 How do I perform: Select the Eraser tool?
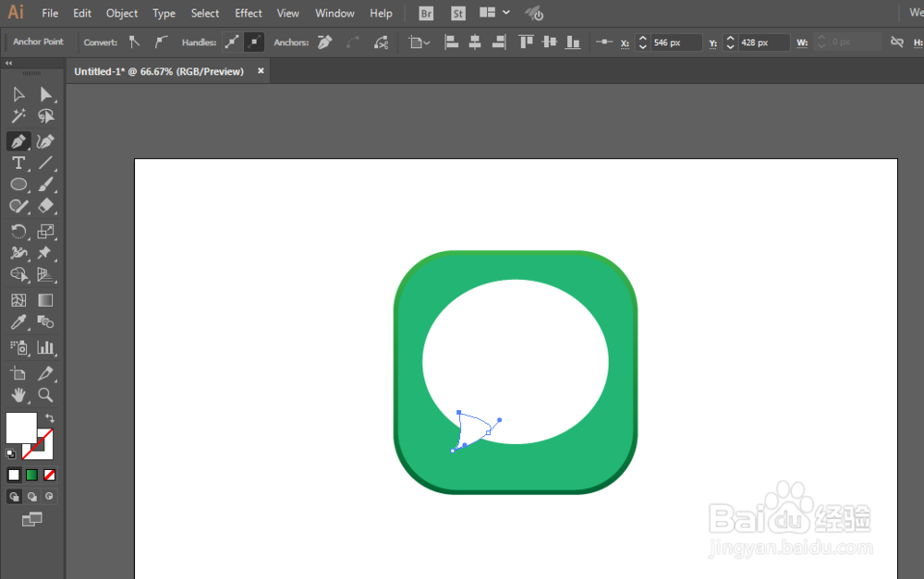point(45,206)
